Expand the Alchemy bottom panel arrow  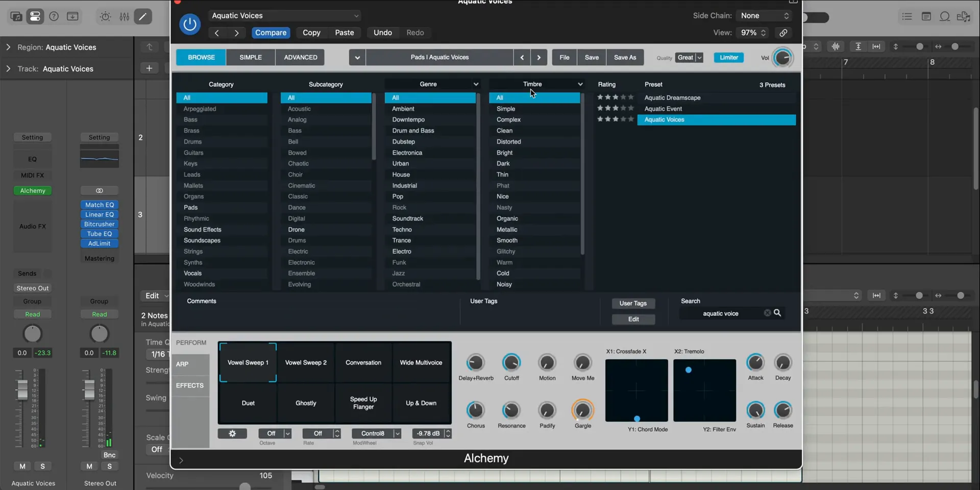[181, 460]
